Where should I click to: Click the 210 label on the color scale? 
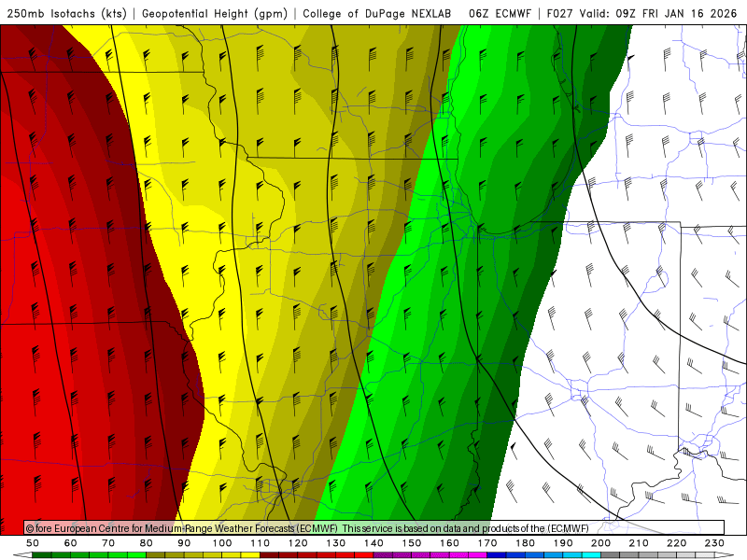click(639, 543)
